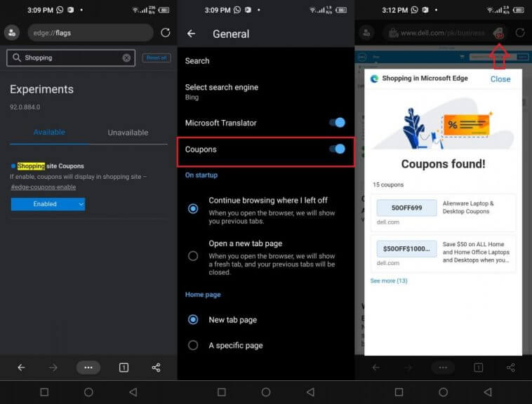
Task: Click Shopping site Coupons flag title
Action: coord(51,166)
